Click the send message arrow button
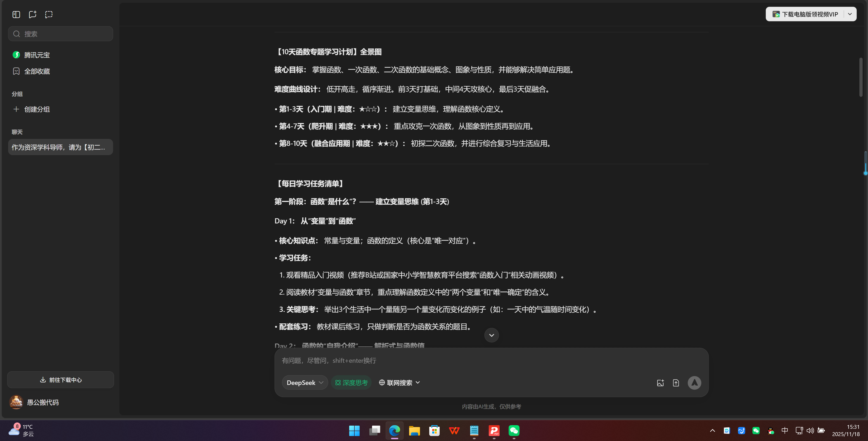 695,382
